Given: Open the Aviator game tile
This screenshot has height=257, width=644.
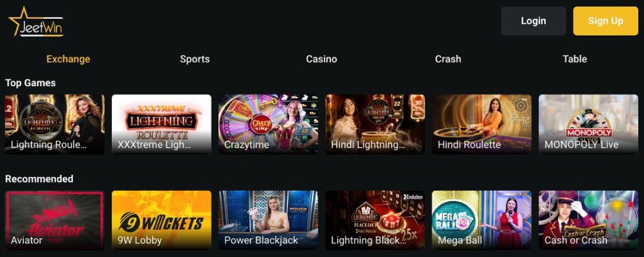Looking at the screenshot, I should (55, 220).
